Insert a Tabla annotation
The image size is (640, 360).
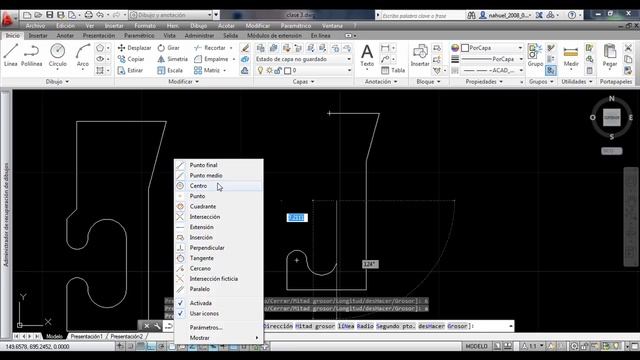[x=393, y=70]
